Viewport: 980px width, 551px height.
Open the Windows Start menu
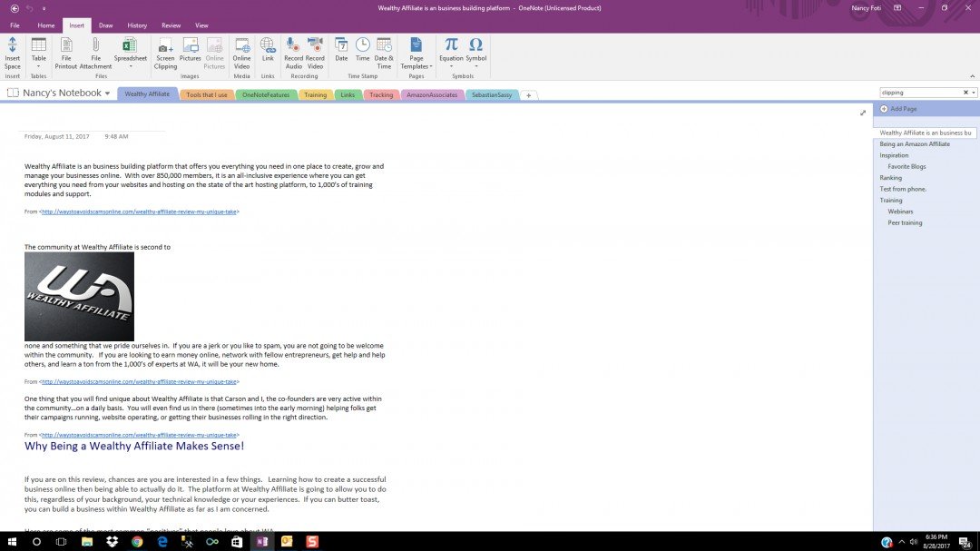(12, 542)
